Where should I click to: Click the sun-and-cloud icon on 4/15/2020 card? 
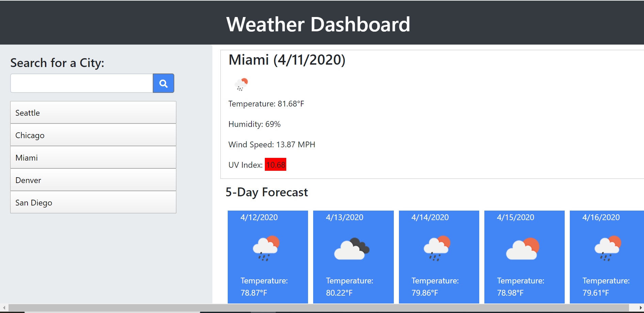[x=524, y=248]
